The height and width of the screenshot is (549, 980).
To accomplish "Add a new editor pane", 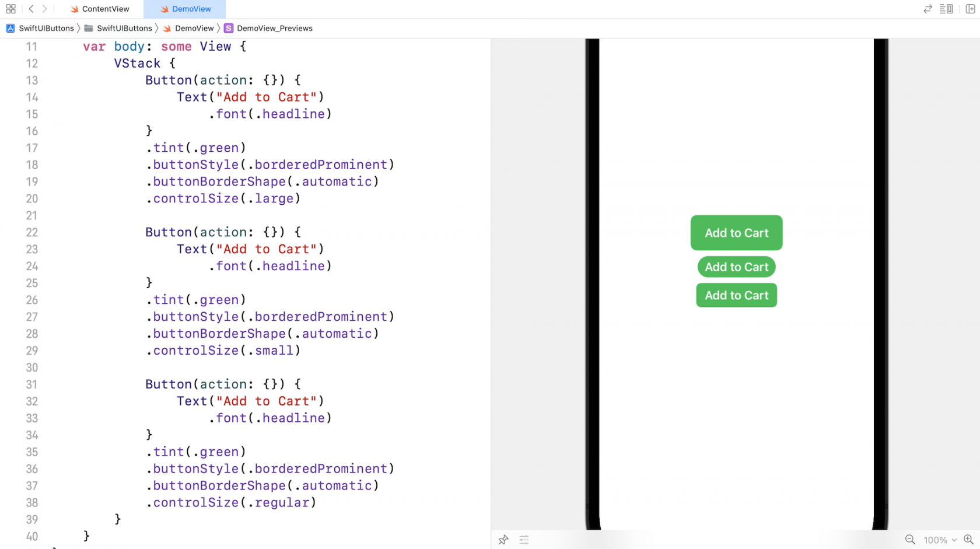I will [970, 9].
